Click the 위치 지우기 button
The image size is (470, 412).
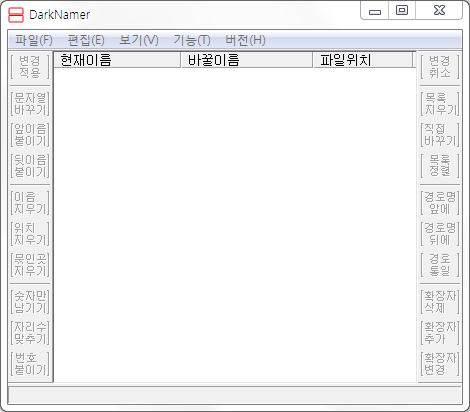(x=30, y=234)
